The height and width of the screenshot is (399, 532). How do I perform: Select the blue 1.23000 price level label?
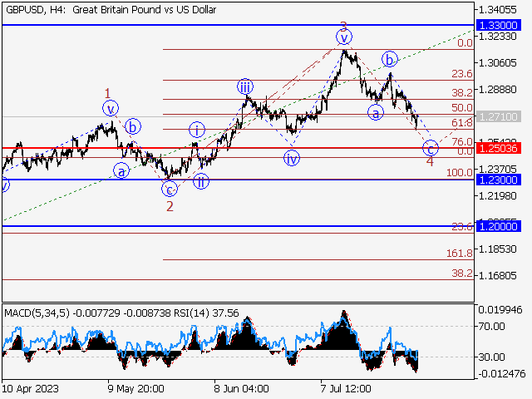(x=499, y=180)
